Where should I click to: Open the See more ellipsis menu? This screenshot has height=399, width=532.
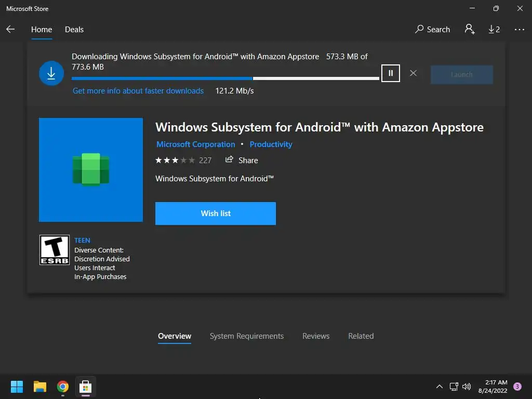coord(519,30)
